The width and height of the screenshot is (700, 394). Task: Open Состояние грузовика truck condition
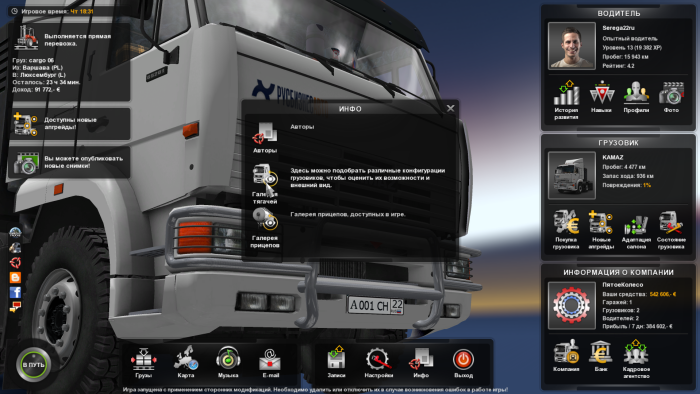pyautogui.click(x=671, y=229)
